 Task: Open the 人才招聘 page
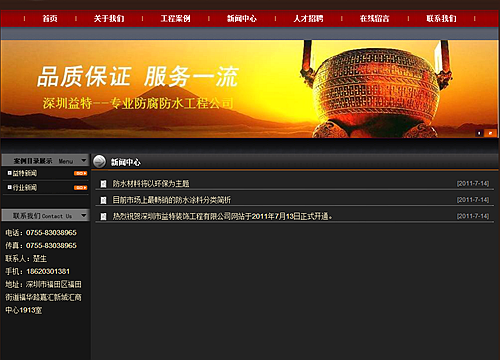pyautogui.click(x=308, y=18)
